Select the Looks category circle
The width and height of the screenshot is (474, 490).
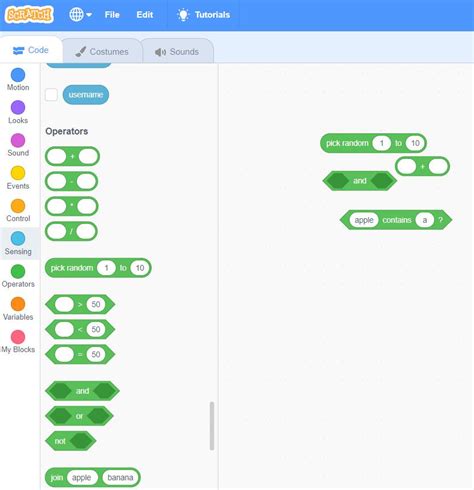[x=18, y=108]
